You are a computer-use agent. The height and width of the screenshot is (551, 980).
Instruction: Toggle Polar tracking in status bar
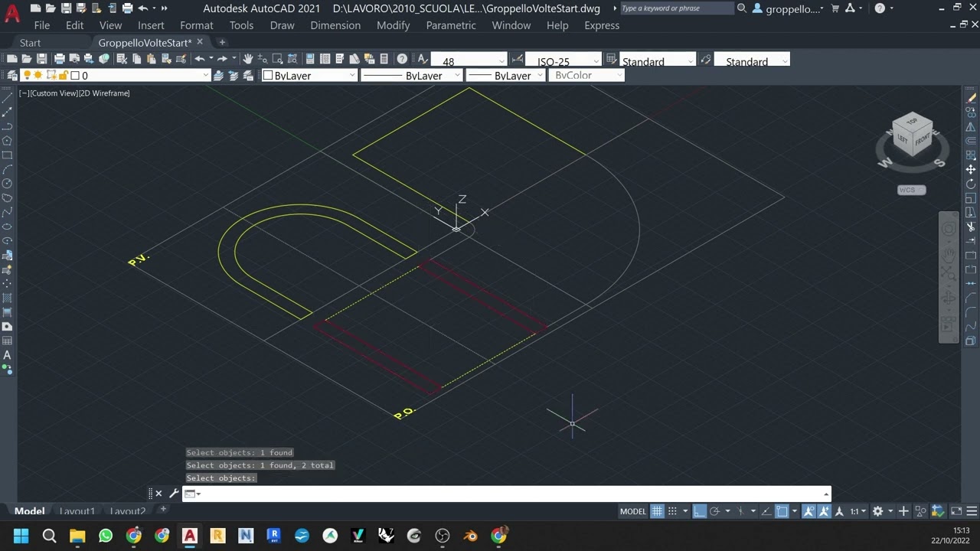pos(714,511)
